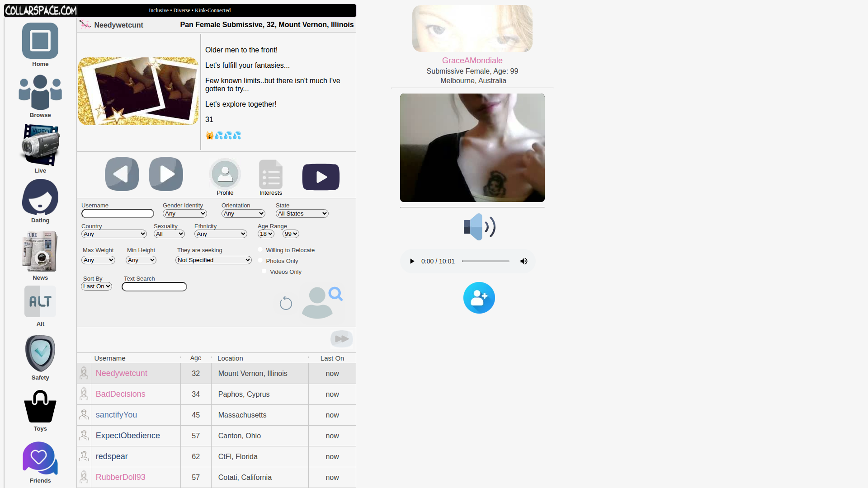Image resolution: width=868 pixels, height=488 pixels.
Task: Open the Toys shopping bag icon
Action: [40, 406]
